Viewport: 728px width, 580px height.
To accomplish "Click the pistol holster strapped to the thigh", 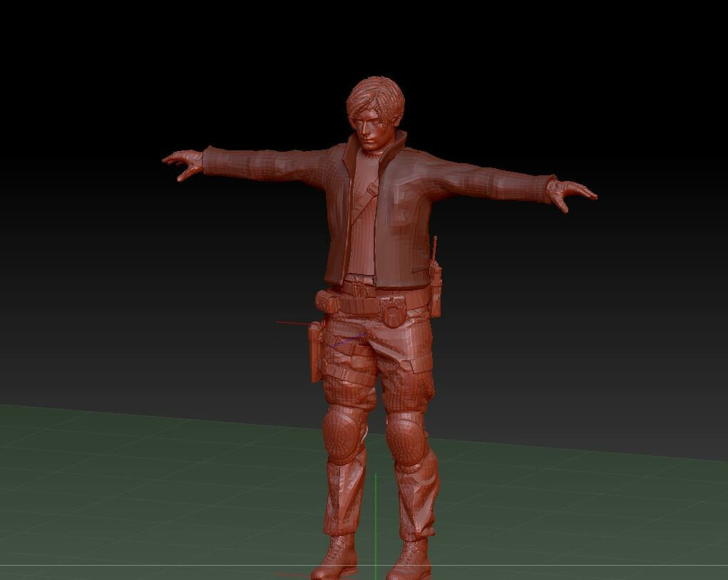I will (315, 351).
